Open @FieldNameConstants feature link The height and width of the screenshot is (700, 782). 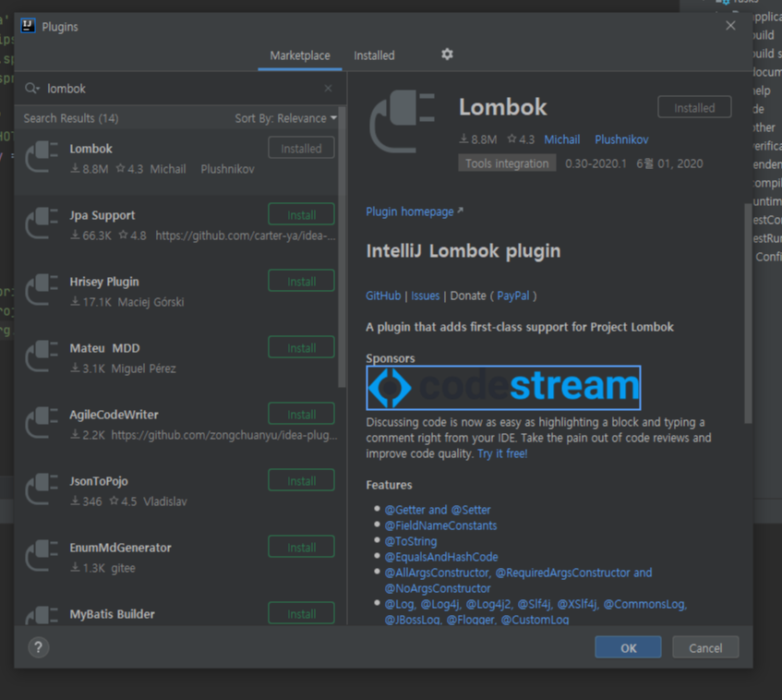pyautogui.click(x=440, y=525)
